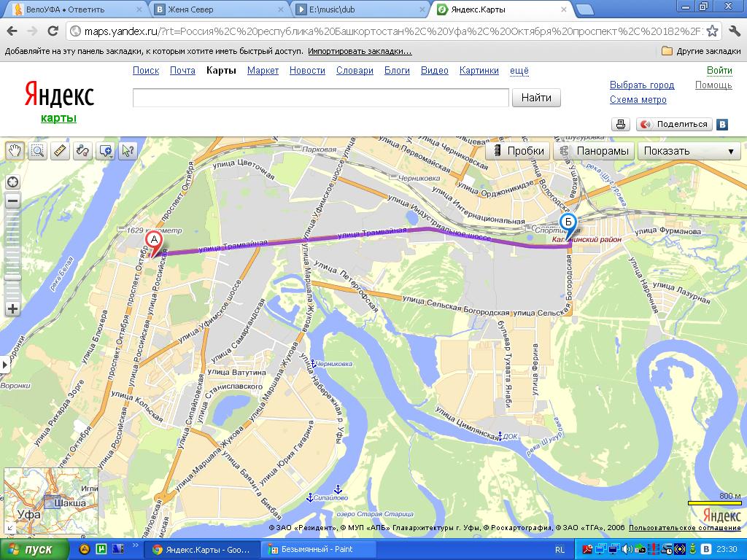Image resolution: width=747 pixels, height=560 pixels.
Task: Click the Adobe PDF tray icon
Action: [587, 550]
